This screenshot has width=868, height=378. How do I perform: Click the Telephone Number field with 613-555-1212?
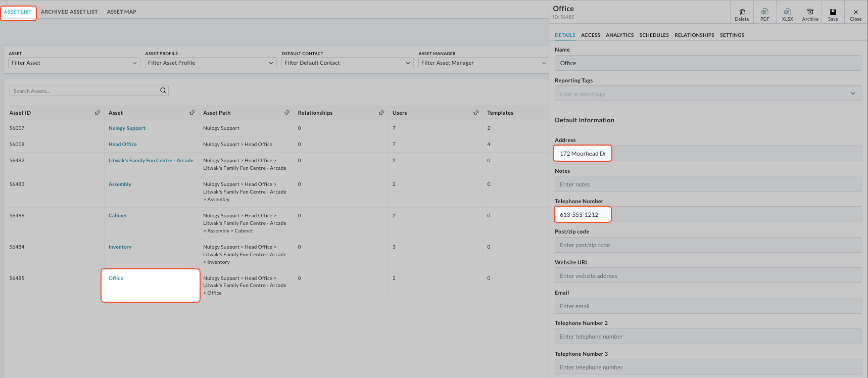(x=708, y=215)
